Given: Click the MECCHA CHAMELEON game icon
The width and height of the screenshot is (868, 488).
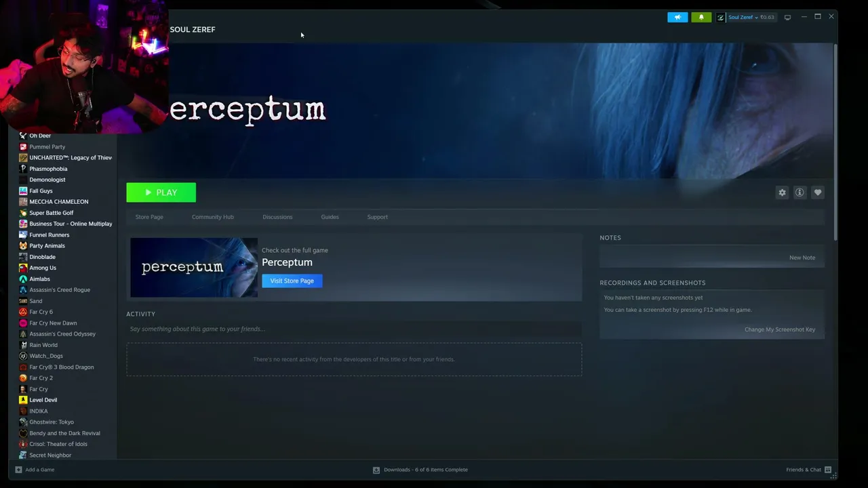Looking at the screenshot, I should pyautogui.click(x=23, y=202).
